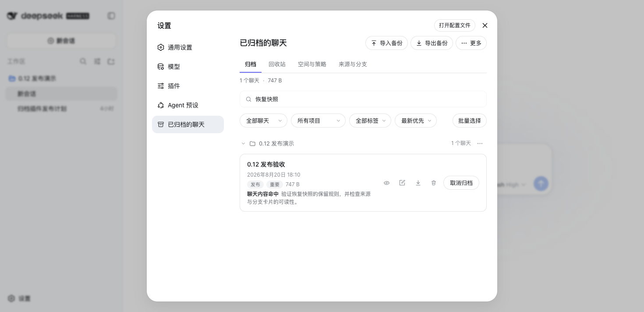Click the magnifier icon in search box
The width and height of the screenshot is (644, 312).
click(x=249, y=99)
